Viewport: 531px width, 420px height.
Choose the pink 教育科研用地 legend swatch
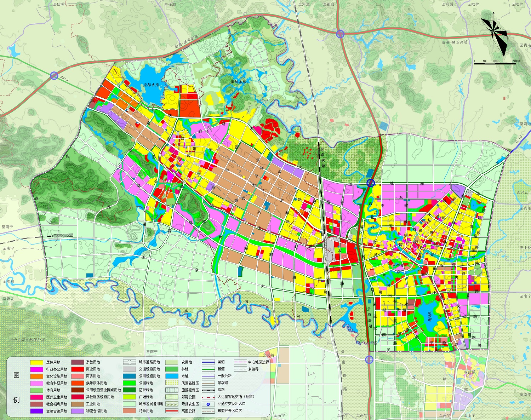point(36,383)
